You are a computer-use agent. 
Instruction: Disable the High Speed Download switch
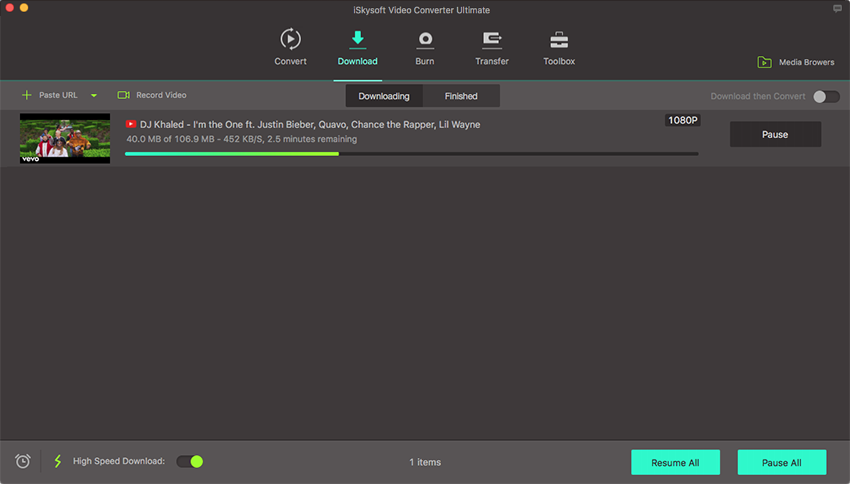coord(190,461)
